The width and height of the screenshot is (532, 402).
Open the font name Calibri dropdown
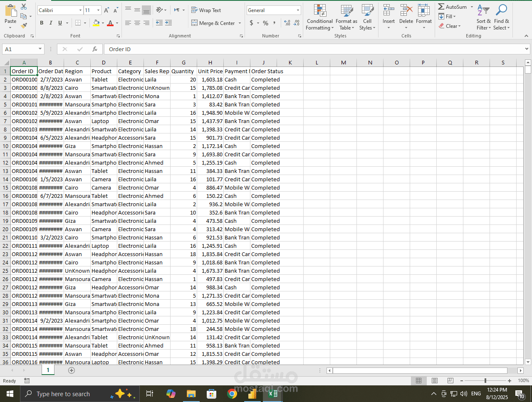point(80,10)
